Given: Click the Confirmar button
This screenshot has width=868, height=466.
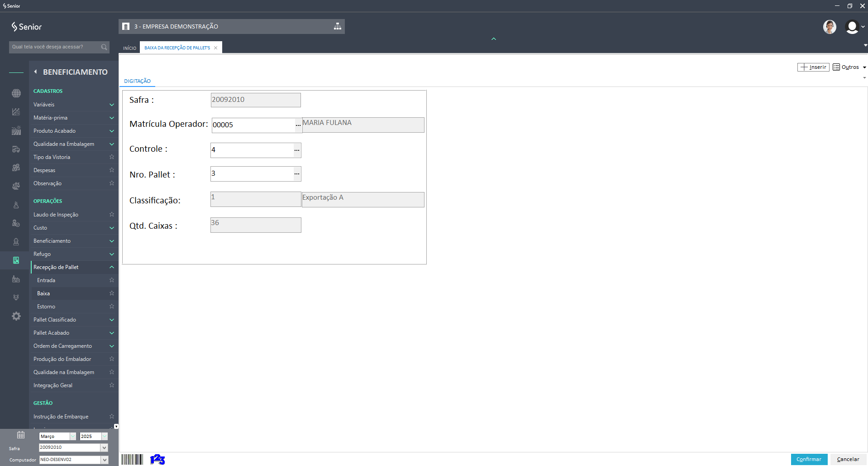Looking at the screenshot, I should [809, 459].
